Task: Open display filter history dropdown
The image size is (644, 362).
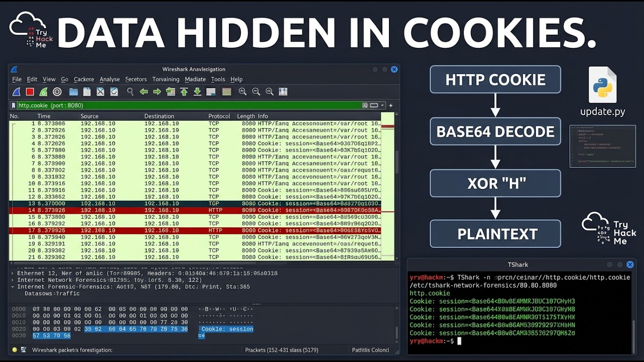Action: (382, 106)
